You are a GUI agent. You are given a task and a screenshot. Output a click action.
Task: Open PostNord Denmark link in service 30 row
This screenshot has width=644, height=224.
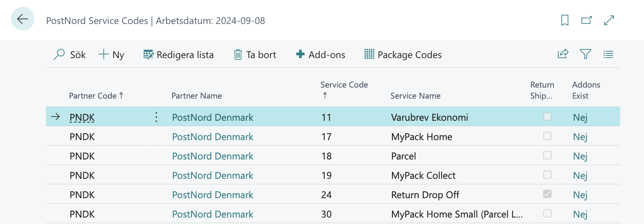[x=213, y=214]
